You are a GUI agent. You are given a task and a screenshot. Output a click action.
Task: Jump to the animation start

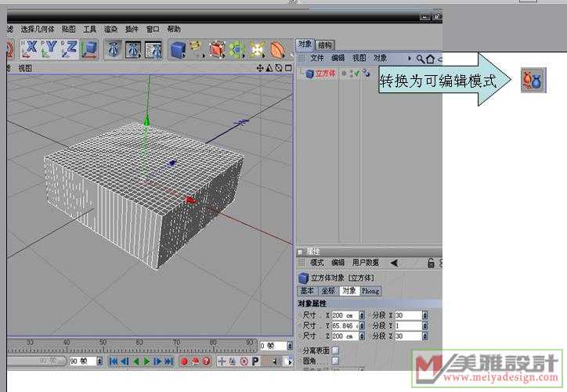(x=114, y=361)
